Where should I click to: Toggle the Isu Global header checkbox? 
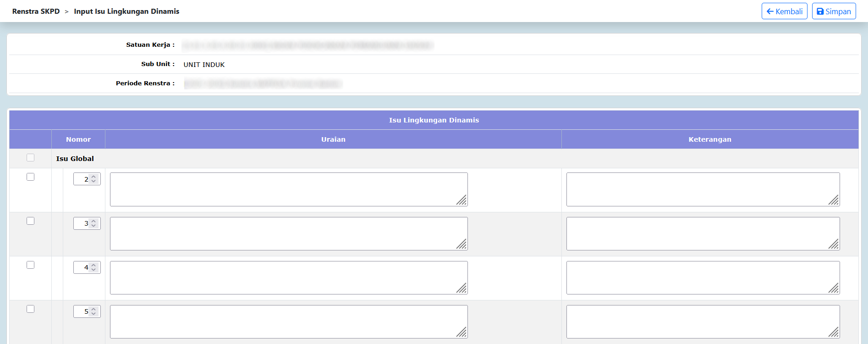pyautogui.click(x=31, y=158)
